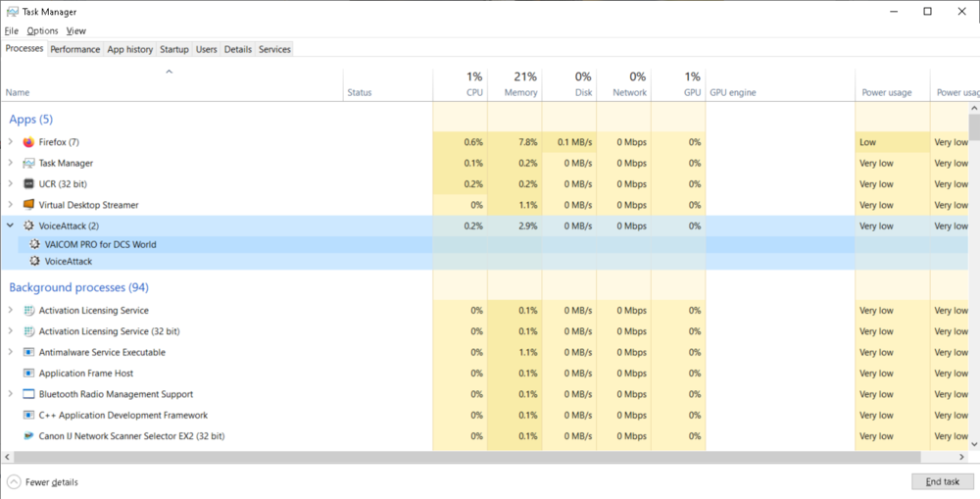Click the horizontal scrollbar at the bottom
The height and width of the screenshot is (499, 980).
[x=461, y=458]
